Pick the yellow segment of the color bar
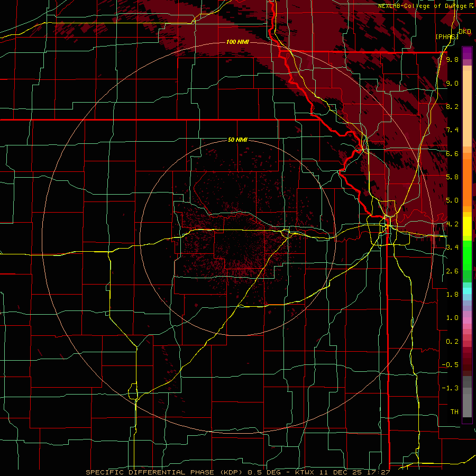 (467, 226)
